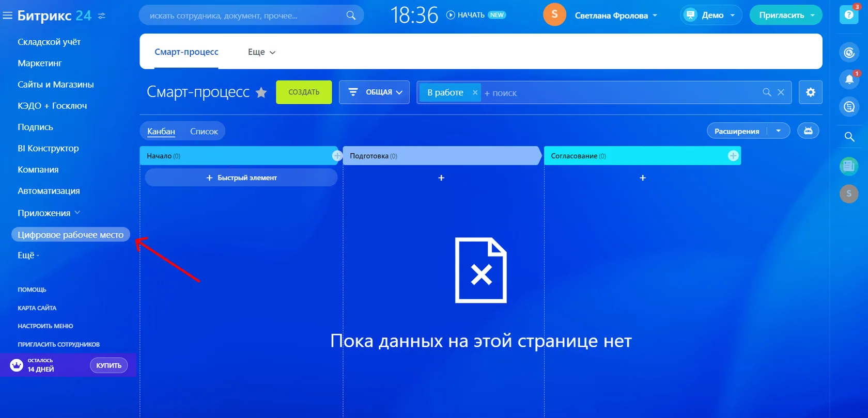Click the Быстрый элемент button
The image size is (868, 418).
click(241, 178)
